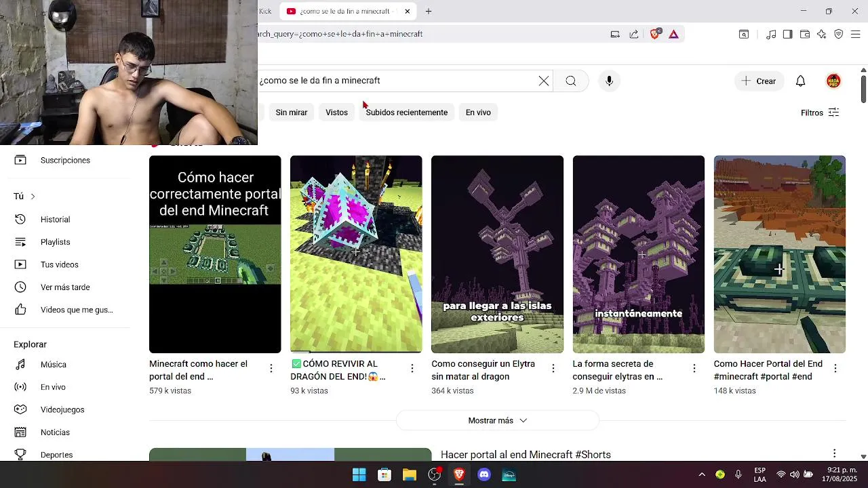Open 'Como conseguir un Elytra sin matar al dragon'

[483, 370]
